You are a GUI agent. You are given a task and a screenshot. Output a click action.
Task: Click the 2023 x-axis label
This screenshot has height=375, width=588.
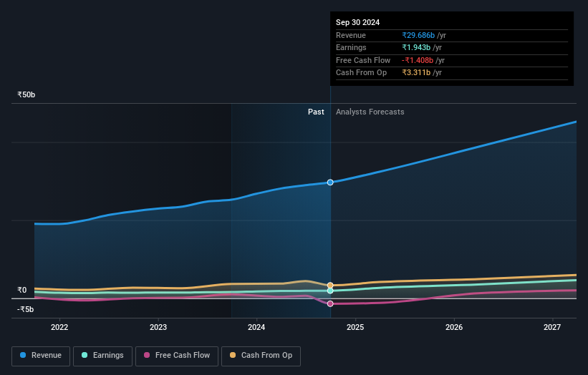pyautogui.click(x=158, y=327)
